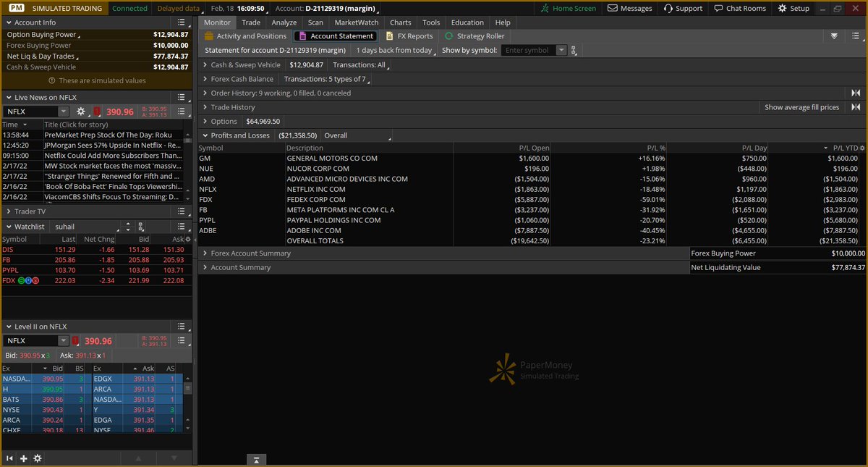
Task: Open Enter symbol dropdown arrow
Action: (x=562, y=51)
